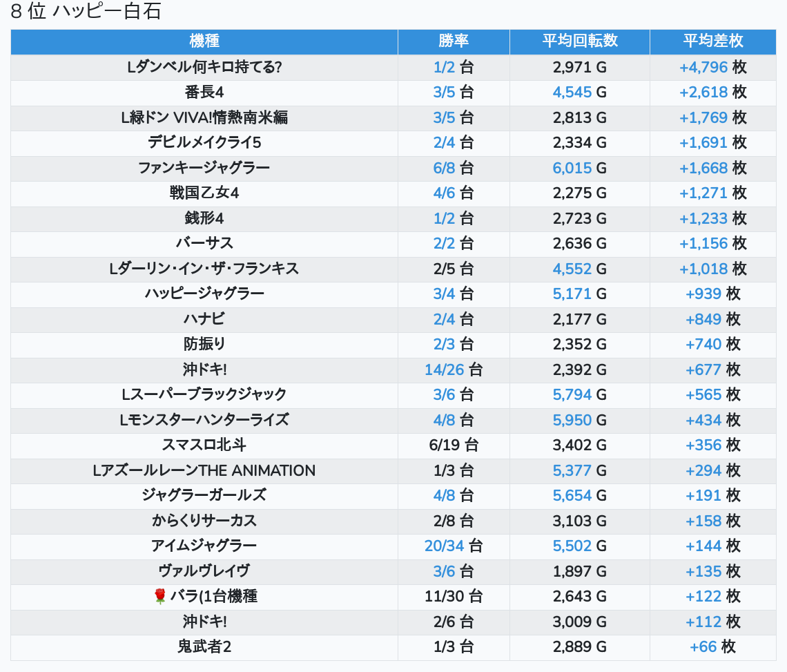Select ファンキージャグラー machine name

[204, 168]
